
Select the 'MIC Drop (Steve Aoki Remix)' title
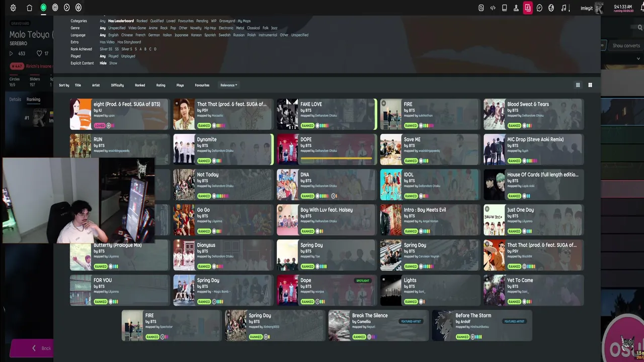535,139
